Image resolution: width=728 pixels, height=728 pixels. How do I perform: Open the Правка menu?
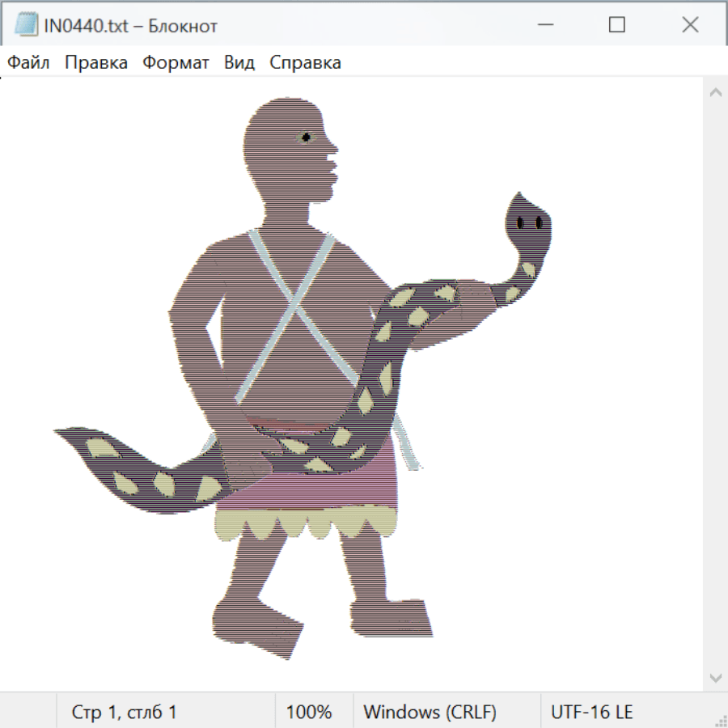96,63
